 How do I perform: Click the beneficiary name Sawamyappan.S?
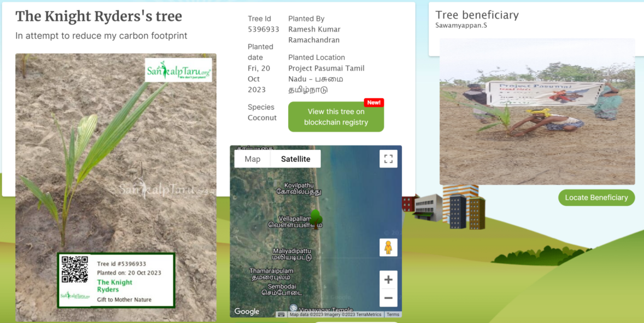(461, 25)
